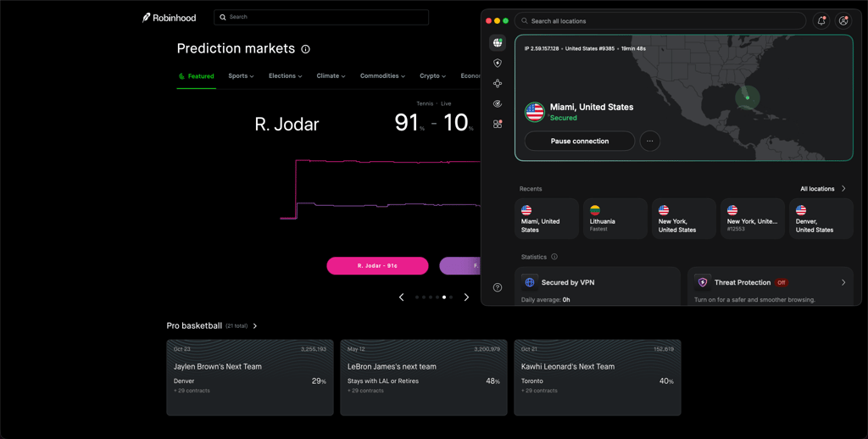Open the Climate dropdown
The height and width of the screenshot is (439, 868).
[x=331, y=75]
